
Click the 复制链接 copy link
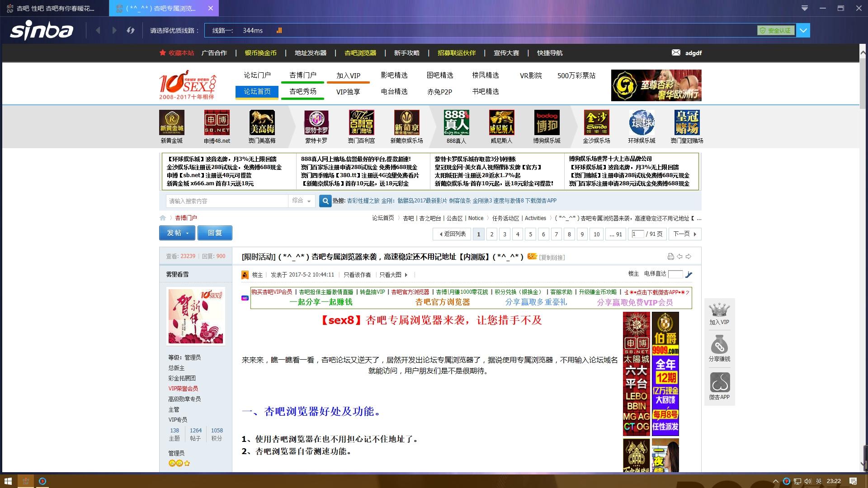552,258
